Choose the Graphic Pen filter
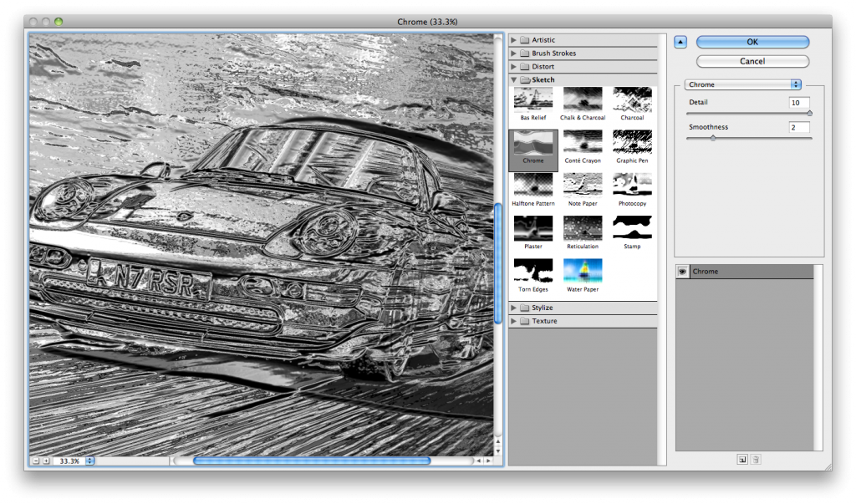This screenshot has height=504, width=856. point(631,144)
